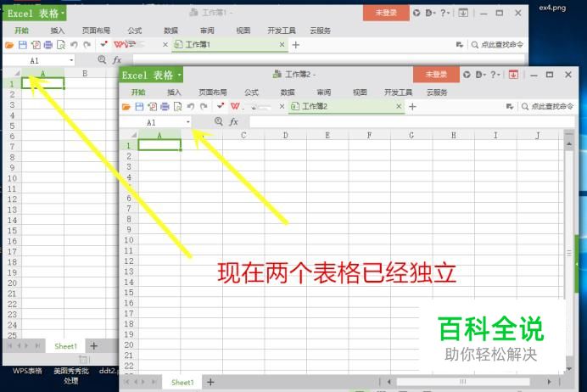Open a new document tab in 工作簿1 window
Viewport: 587px width, 392px height.
tap(296, 45)
